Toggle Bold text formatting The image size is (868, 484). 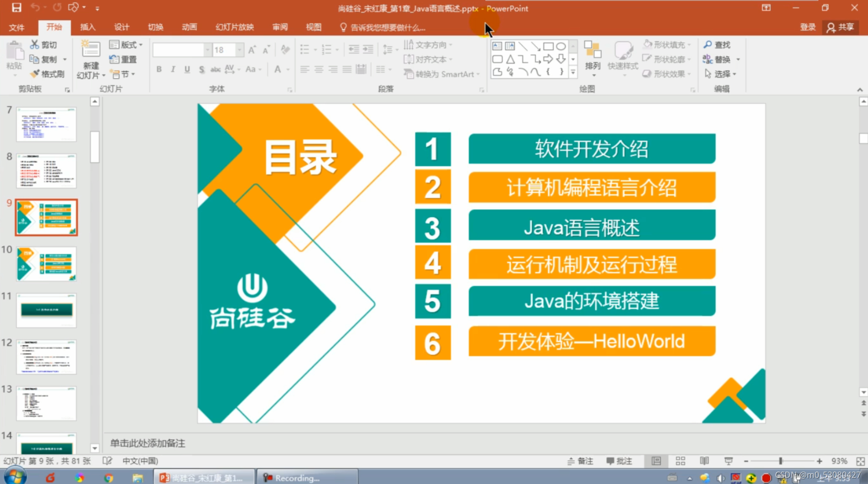pyautogui.click(x=159, y=69)
